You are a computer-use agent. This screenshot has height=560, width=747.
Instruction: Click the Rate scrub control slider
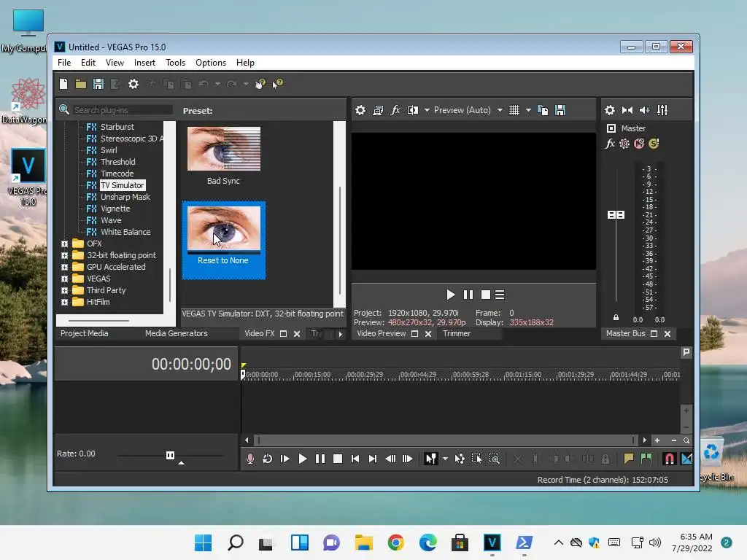[x=170, y=456]
